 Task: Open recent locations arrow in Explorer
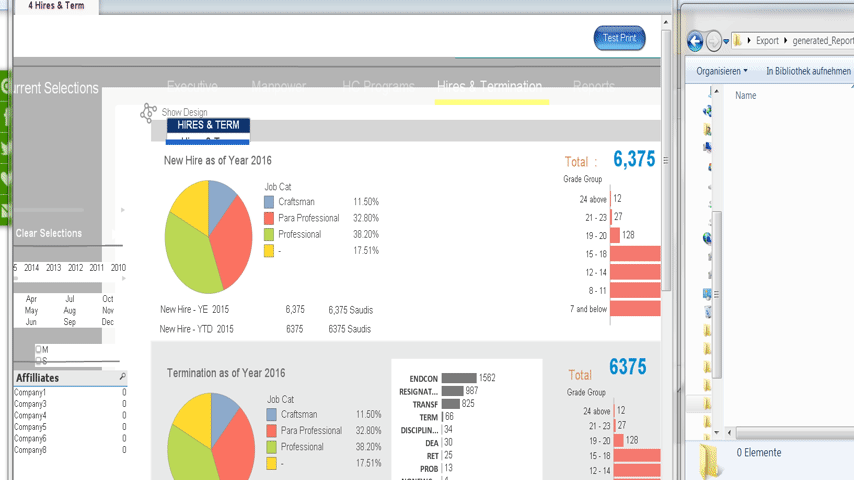click(726, 41)
